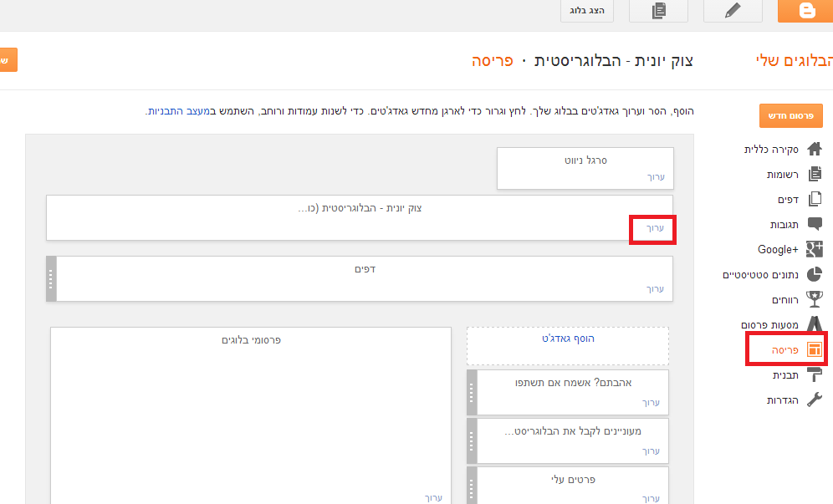Click the orange Blogger logo button
The image size is (833, 504).
805,11
